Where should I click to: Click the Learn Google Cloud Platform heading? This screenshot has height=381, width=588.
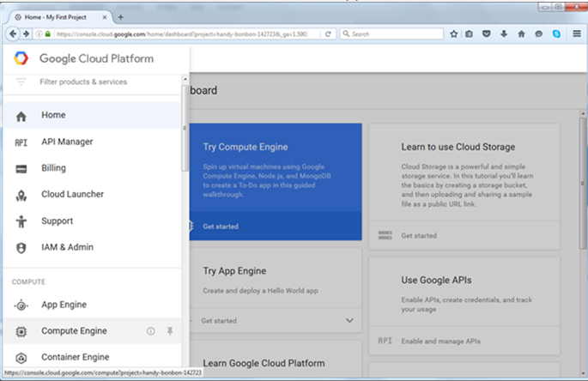pyautogui.click(x=264, y=363)
